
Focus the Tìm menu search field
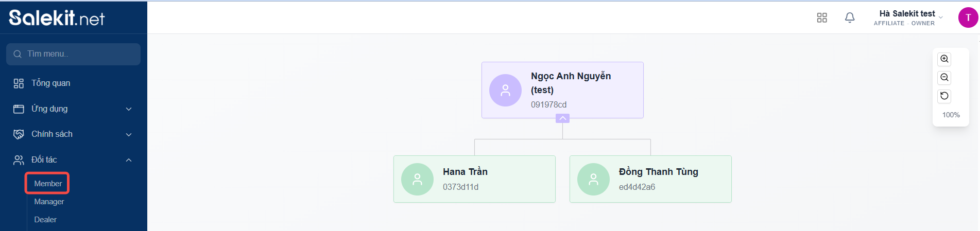(x=73, y=54)
